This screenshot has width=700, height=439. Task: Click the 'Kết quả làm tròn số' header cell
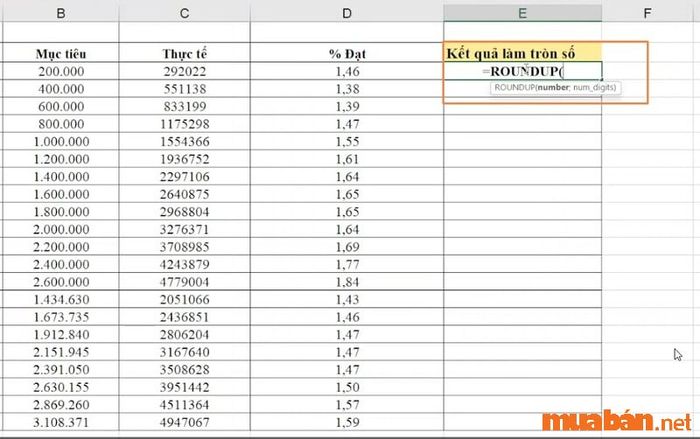pos(523,54)
